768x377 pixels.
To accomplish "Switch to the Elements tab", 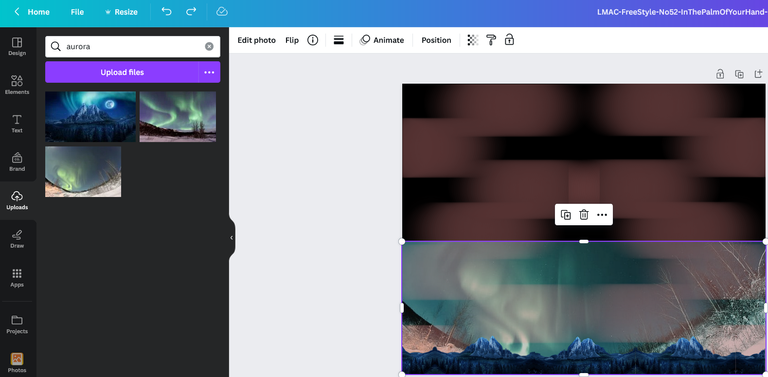I will click(17, 85).
